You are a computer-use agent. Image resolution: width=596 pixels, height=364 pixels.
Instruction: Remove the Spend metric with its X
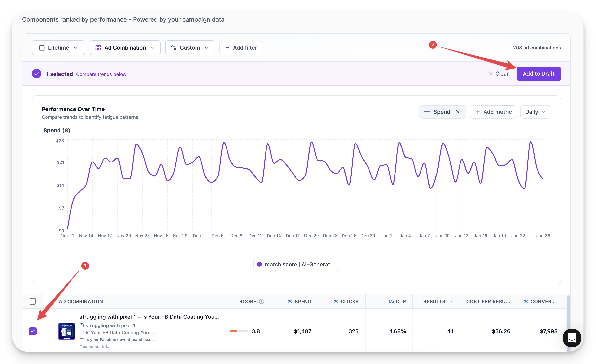(x=458, y=112)
